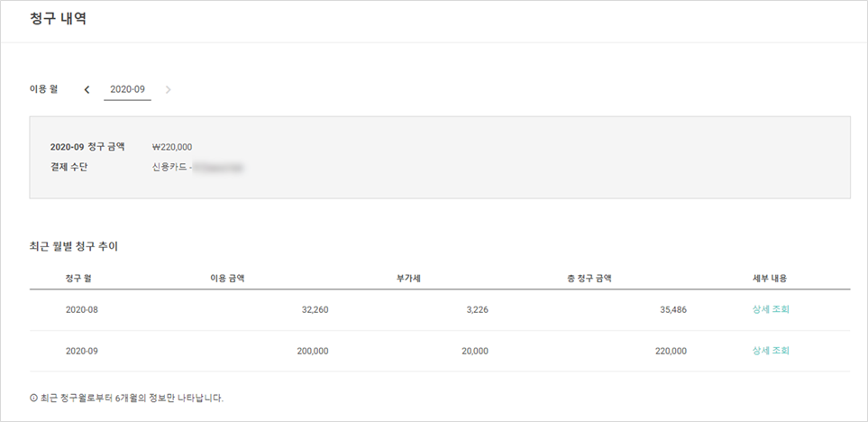
Task: Click the 최근 월별 청구 추이 heading
Action: pyautogui.click(x=74, y=245)
